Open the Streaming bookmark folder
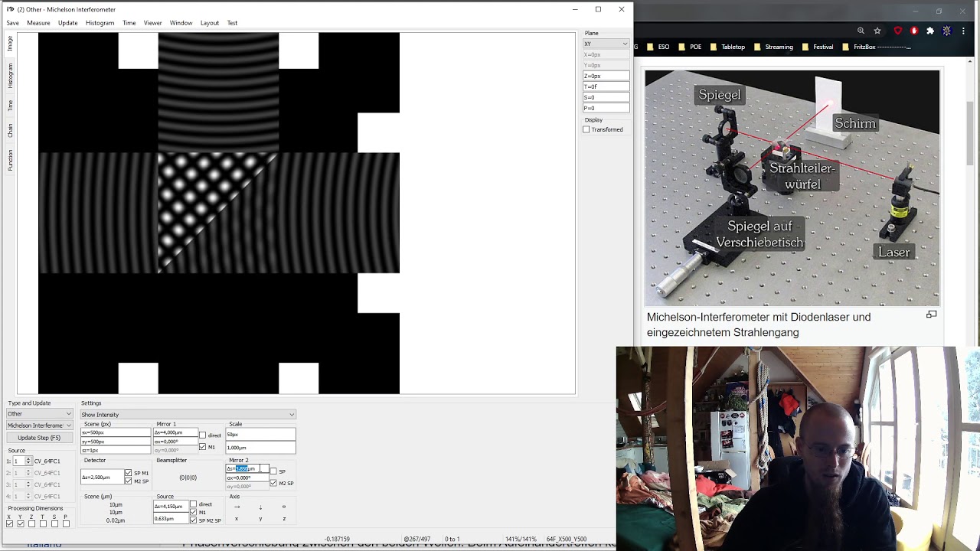 773,47
